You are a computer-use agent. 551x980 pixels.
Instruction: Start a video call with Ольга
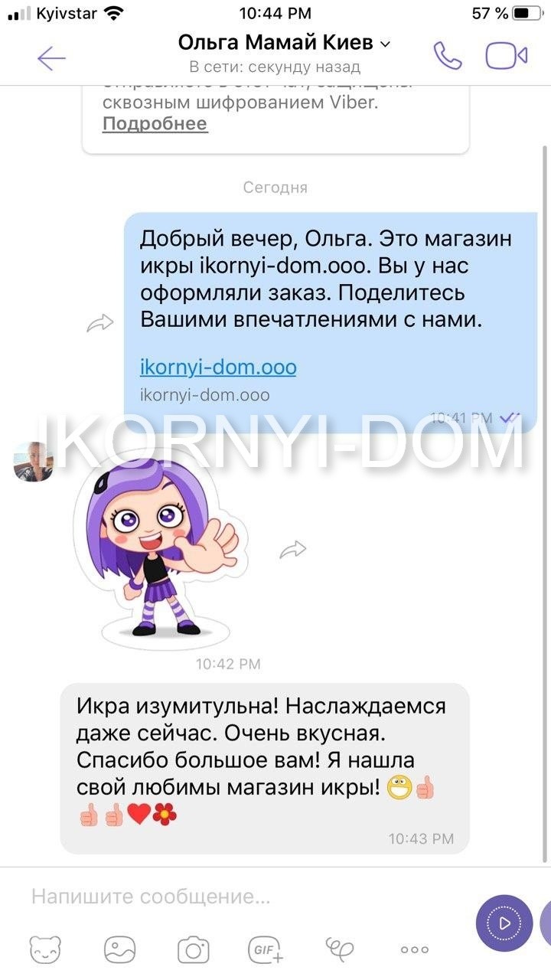pos(507,55)
